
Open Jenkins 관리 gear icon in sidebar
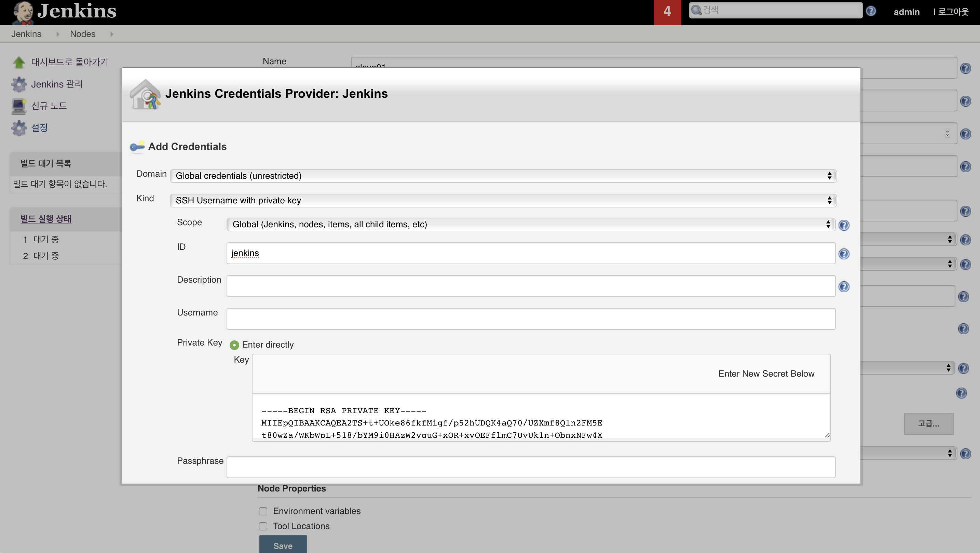pyautogui.click(x=19, y=84)
